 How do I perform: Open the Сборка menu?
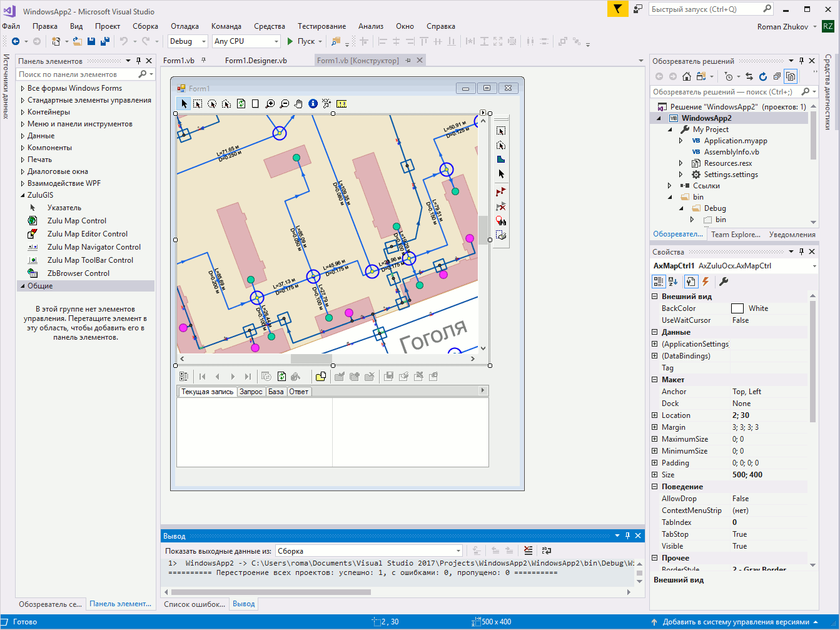[x=145, y=26]
